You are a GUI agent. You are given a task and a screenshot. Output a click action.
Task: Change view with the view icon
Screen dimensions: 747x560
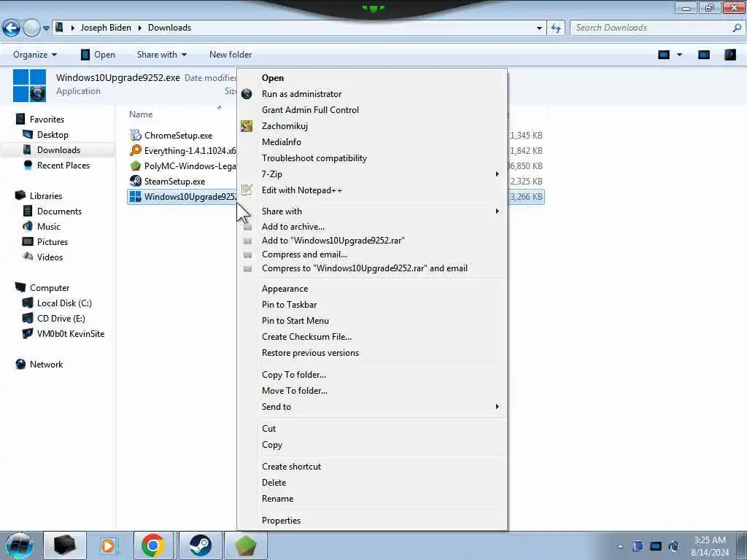[x=664, y=55]
